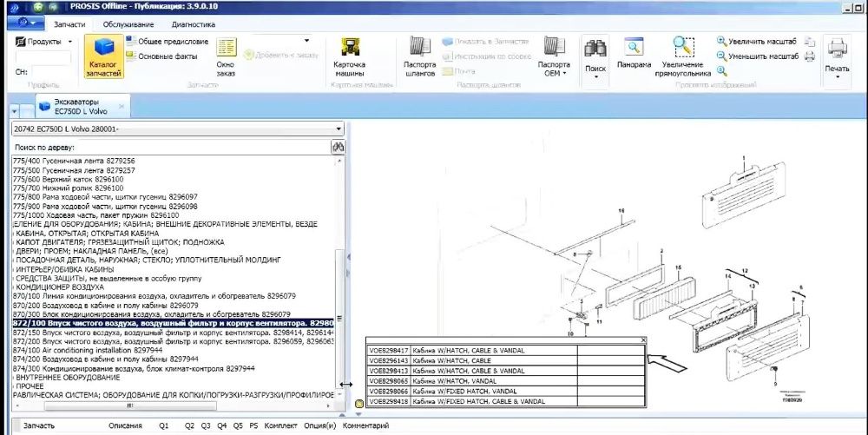The height and width of the screenshot is (435, 868).
Task: Click the CH: input field
Action: 51,72
